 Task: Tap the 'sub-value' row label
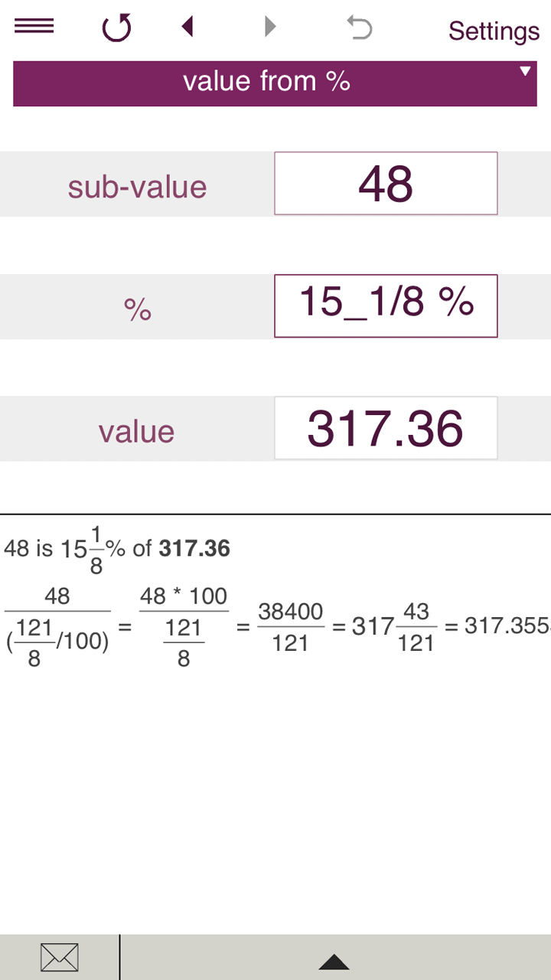(137, 187)
